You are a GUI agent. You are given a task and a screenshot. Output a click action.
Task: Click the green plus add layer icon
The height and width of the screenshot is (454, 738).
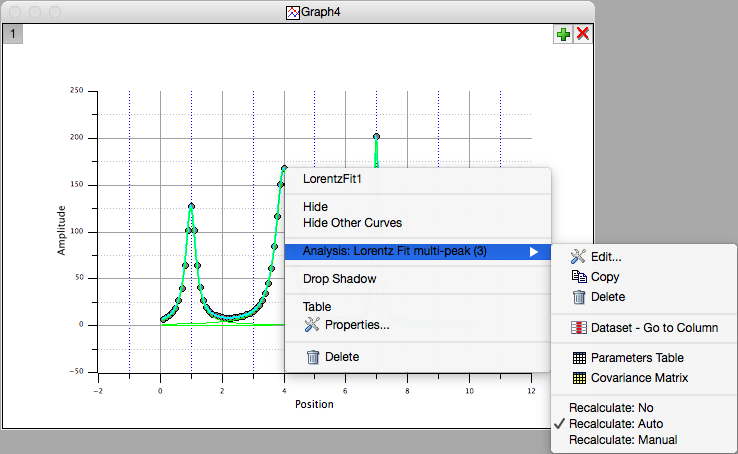tap(564, 34)
